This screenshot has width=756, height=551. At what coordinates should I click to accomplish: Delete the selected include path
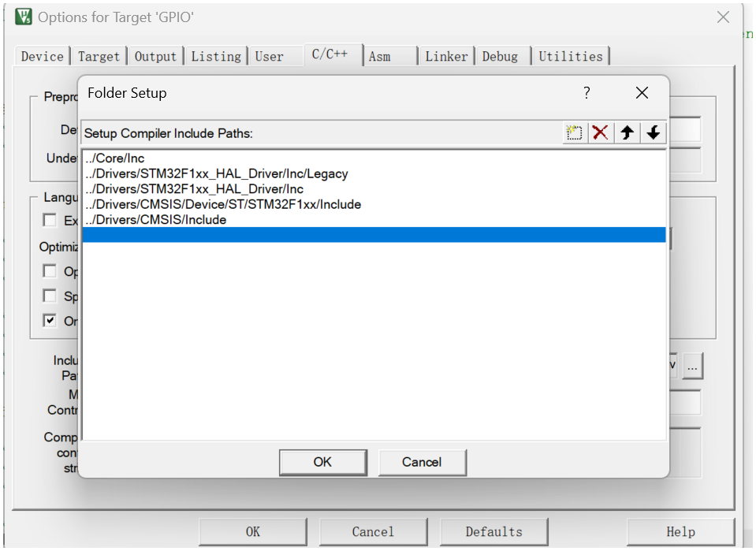click(600, 132)
